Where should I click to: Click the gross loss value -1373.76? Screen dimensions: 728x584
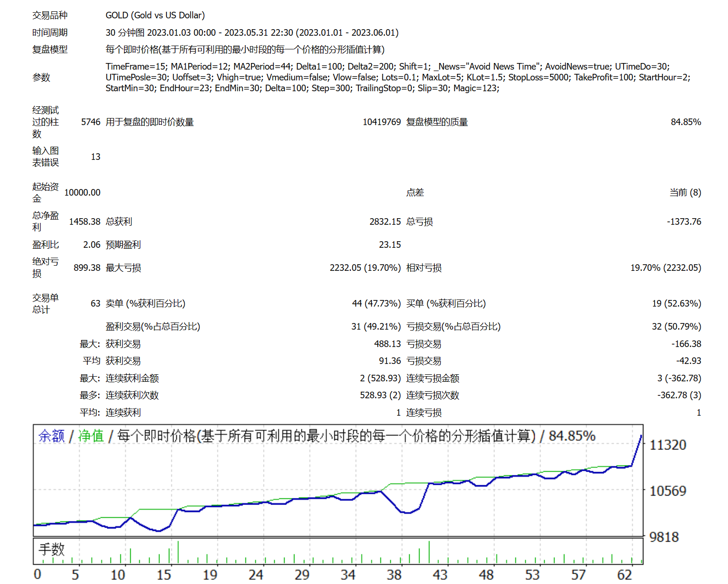(684, 221)
